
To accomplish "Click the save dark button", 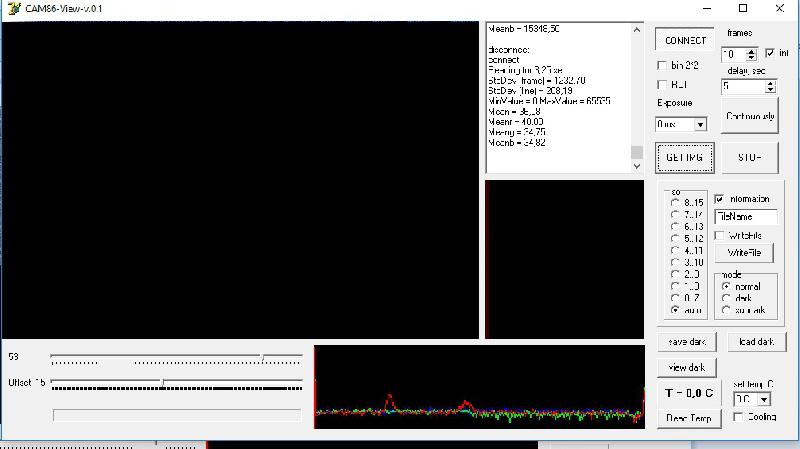I will click(x=687, y=342).
